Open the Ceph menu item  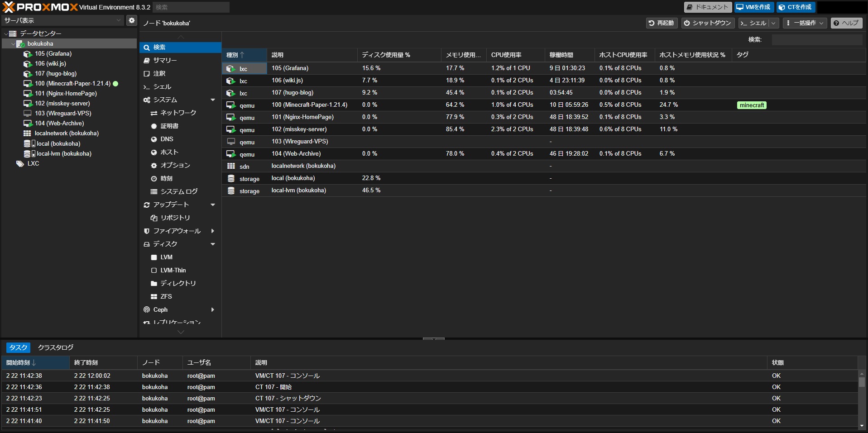[x=160, y=310]
